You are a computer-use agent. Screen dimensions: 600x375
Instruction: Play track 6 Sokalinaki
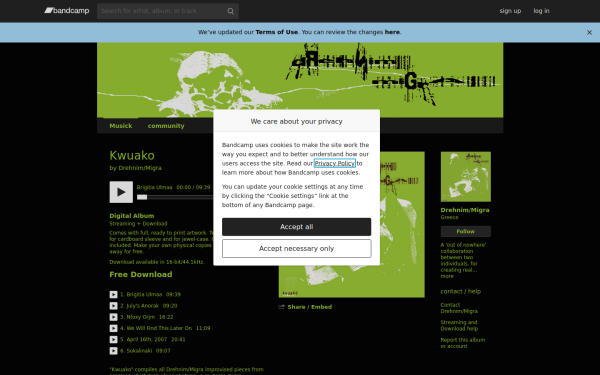tap(114, 351)
